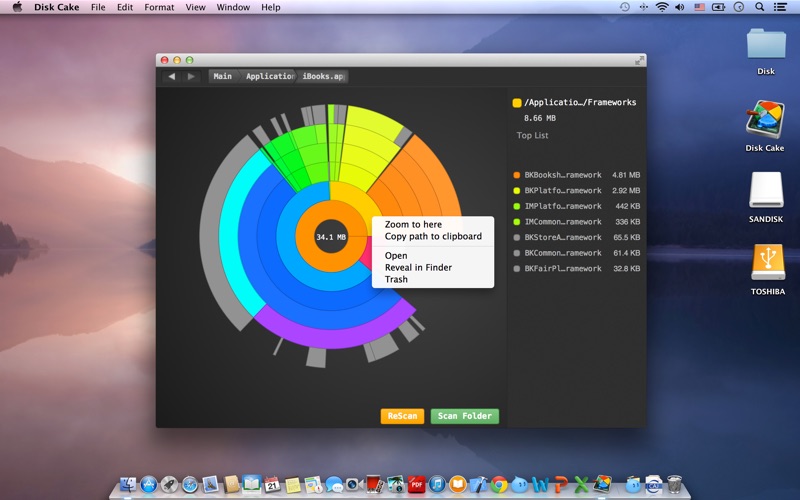The image size is (800, 500).
Task: Open Calendar from the dock
Action: (272, 484)
